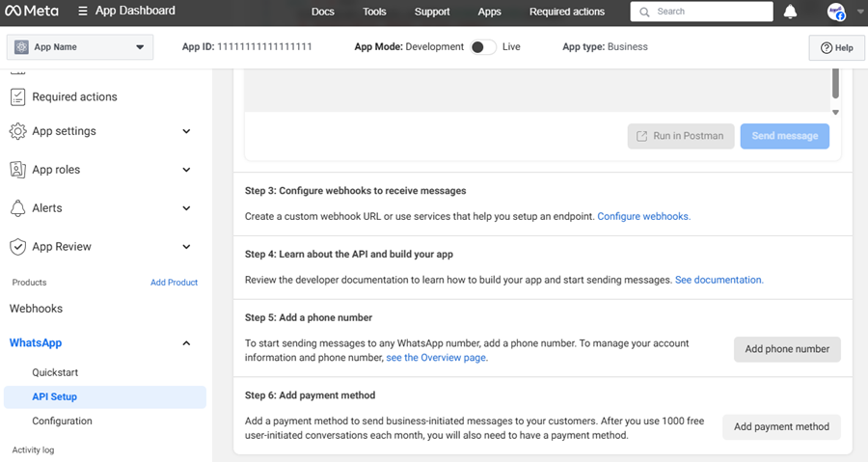Click the Help question mark icon
Image resolution: width=868 pixels, height=462 pixels.
[x=826, y=48]
